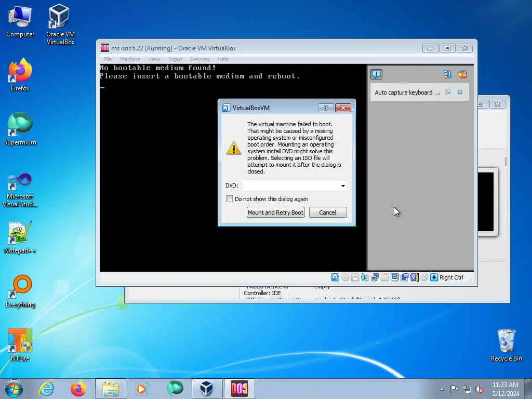The width and height of the screenshot is (532, 399).
Task: Open the DVD selection dropdown
Action: pyautogui.click(x=343, y=185)
